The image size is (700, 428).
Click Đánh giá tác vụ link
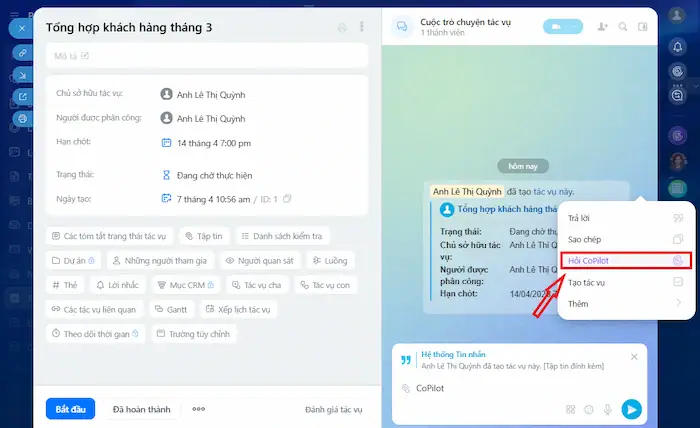pyautogui.click(x=333, y=410)
